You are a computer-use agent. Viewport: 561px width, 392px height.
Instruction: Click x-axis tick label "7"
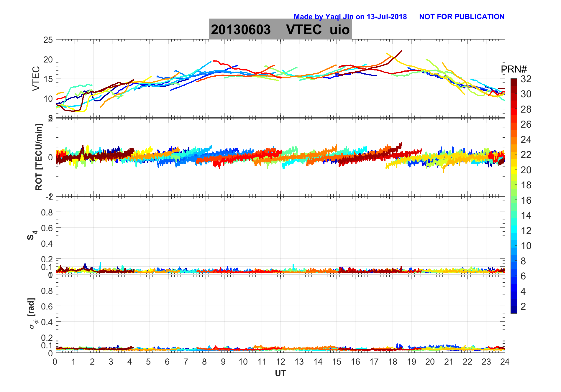pos(186,362)
